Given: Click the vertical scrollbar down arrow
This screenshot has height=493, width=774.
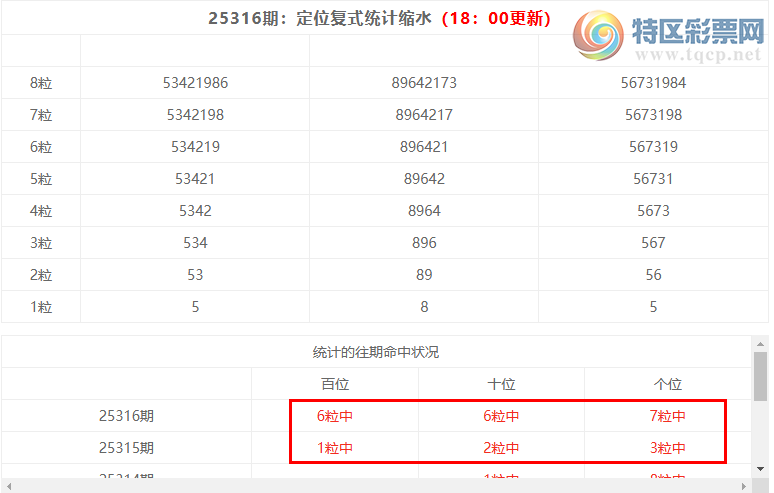Looking at the screenshot, I should (760, 468).
